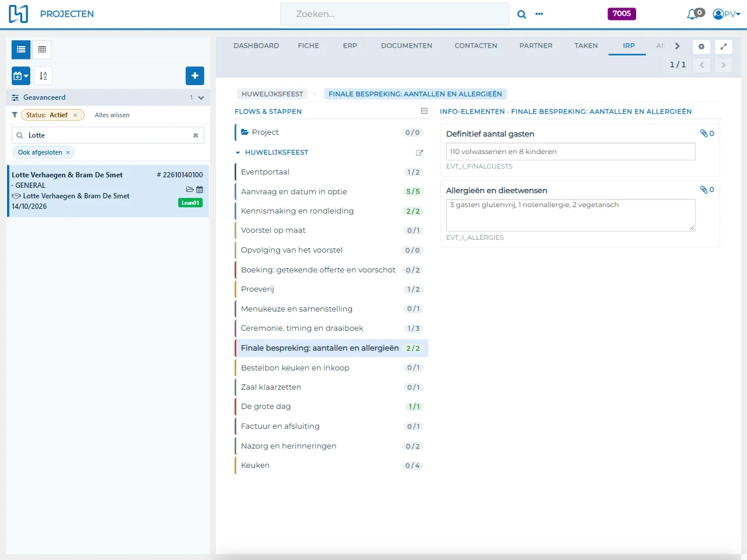Image resolution: width=747 pixels, height=560 pixels.
Task: Add new project with plus button
Action: pyautogui.click(x=195, y=76)
